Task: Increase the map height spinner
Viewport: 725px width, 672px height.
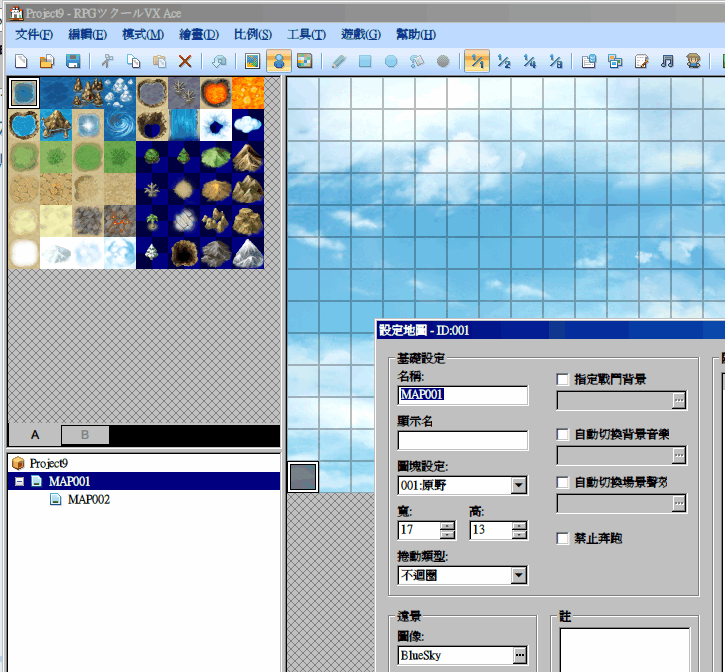Action: click(519, 526)
